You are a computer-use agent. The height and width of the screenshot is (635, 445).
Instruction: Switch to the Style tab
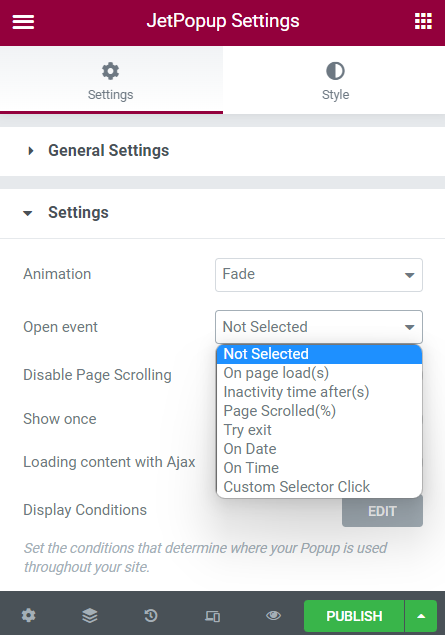(335, 80)
